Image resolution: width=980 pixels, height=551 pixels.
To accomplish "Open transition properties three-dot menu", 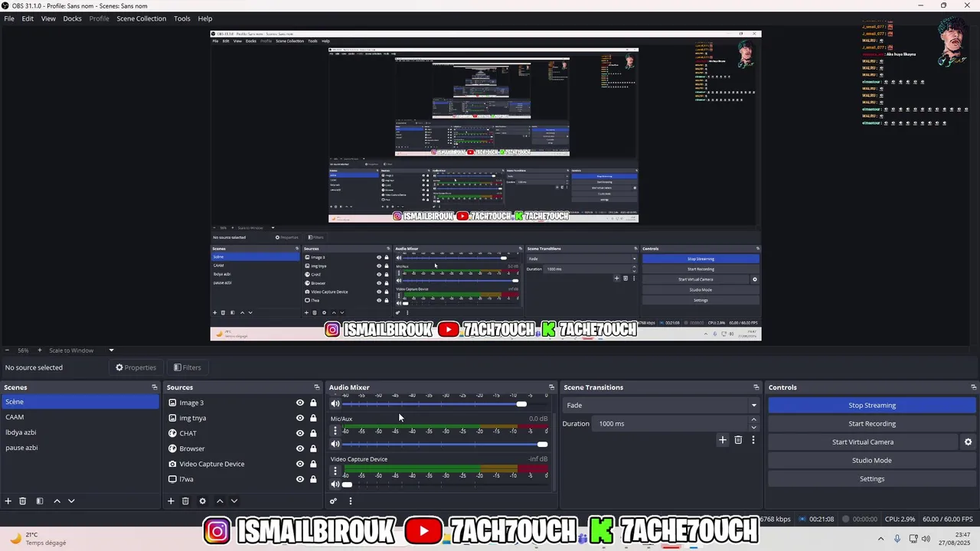I will click(x=753, y=440).
